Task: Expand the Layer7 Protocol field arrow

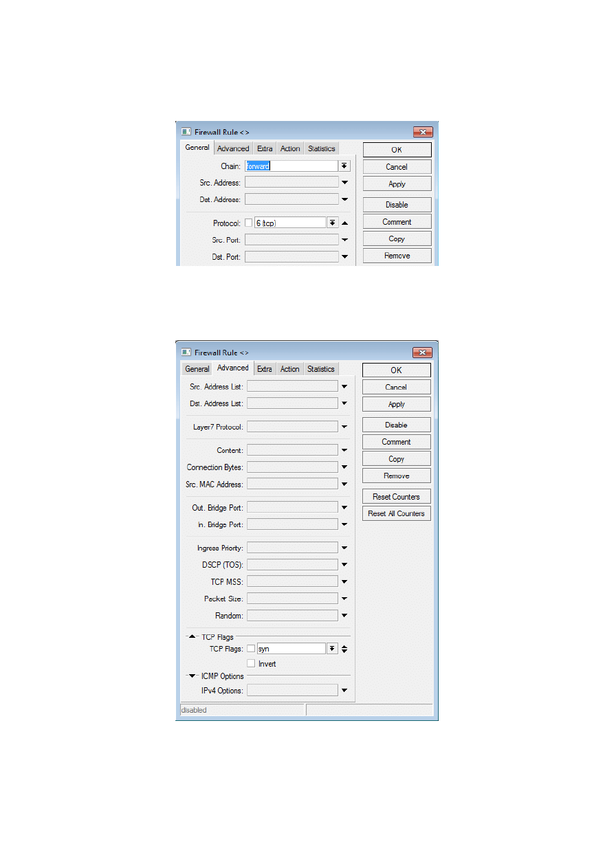Action: (344, 427)
